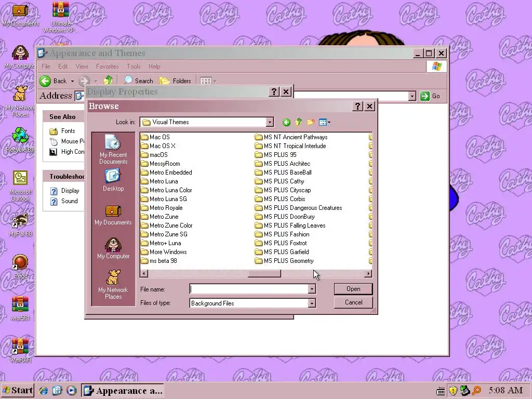The width and height of the screenshot is (532, 399).
Task: Click the horizontal scrollbar thumb
Action: click(x=264, y=273)
